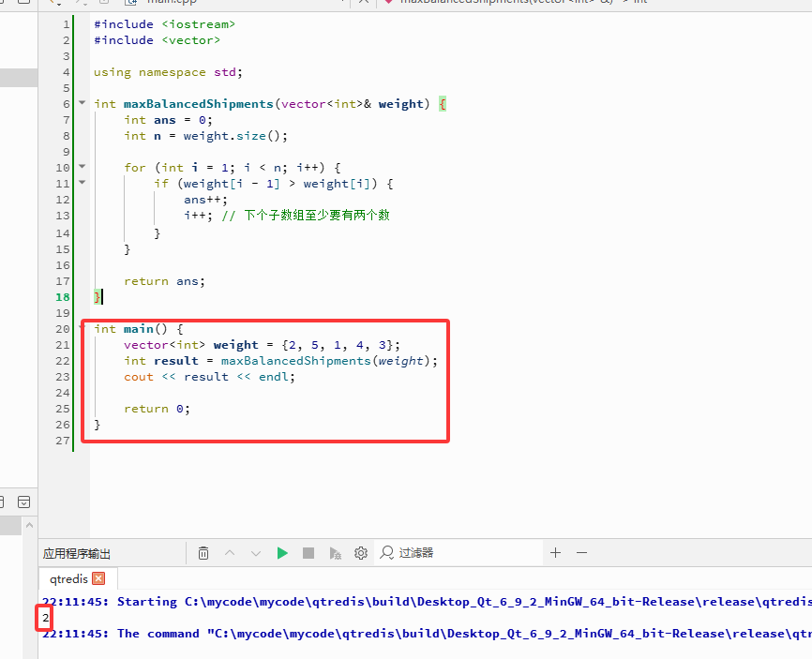This screenshot has width=812, height=659.
Task: Click the 'using namespace std;' line
Action: coord(168,72)
